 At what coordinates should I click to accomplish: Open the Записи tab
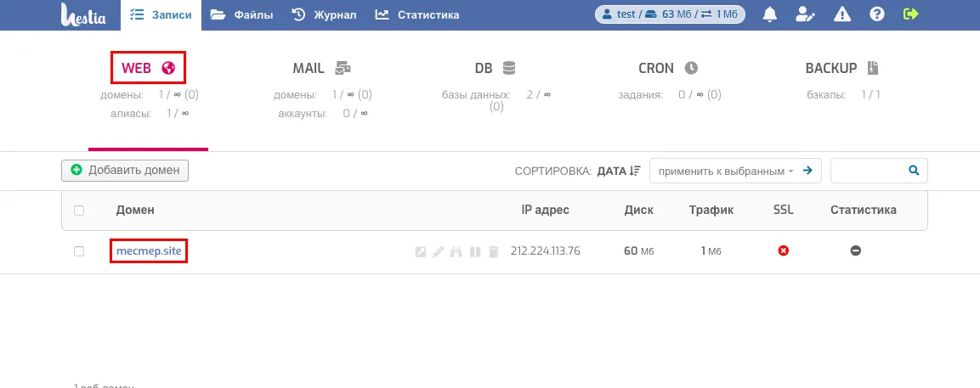[x=161, y=15]
